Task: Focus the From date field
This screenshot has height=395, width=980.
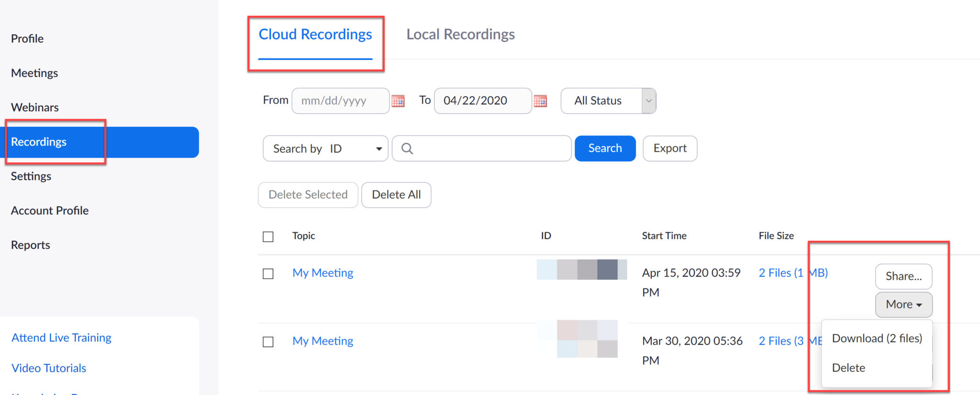Action: 341,101
